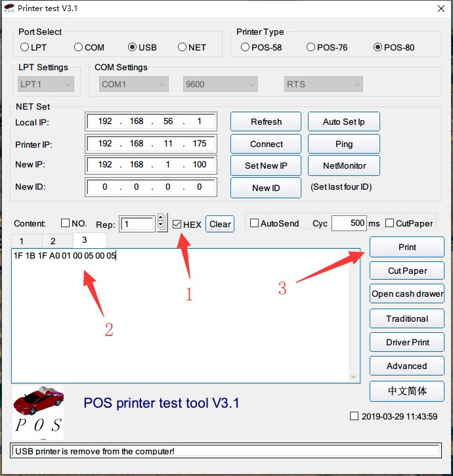Screen dimensions: 453x476
Task: Toggle the HEX checkbox
Action: [x=177, y=224]
